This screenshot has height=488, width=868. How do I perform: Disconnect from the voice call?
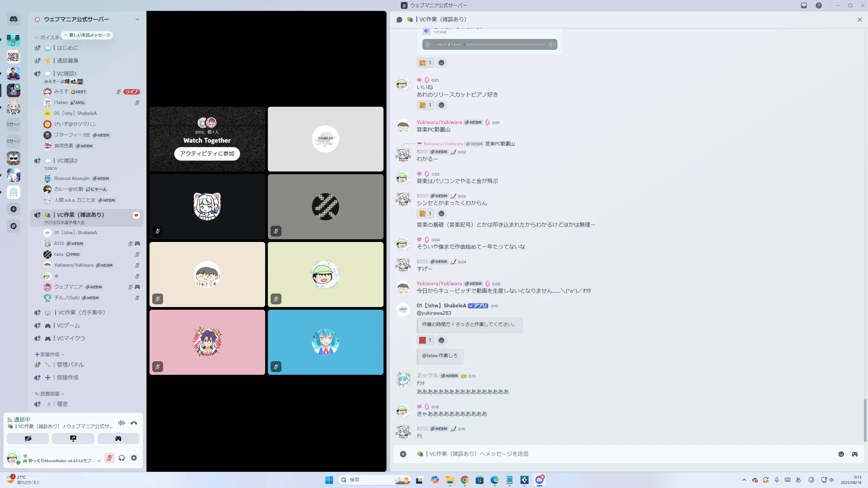tap(134, 423)
